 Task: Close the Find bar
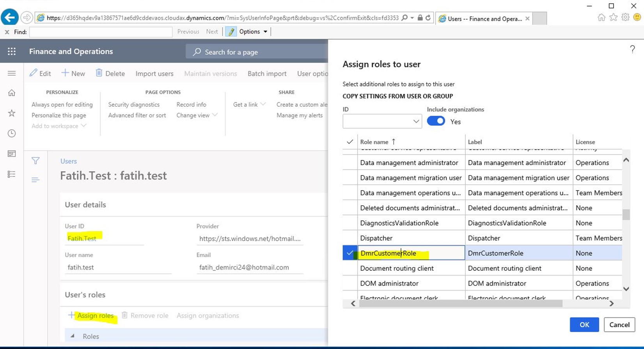pos(7,32)
